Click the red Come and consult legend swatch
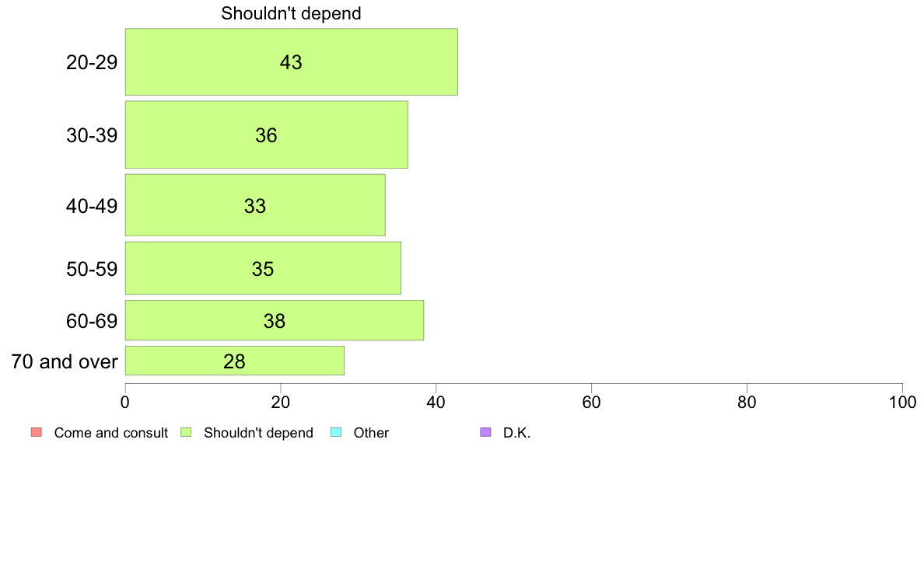Viewport: 924px width, 572px height. 37,432
